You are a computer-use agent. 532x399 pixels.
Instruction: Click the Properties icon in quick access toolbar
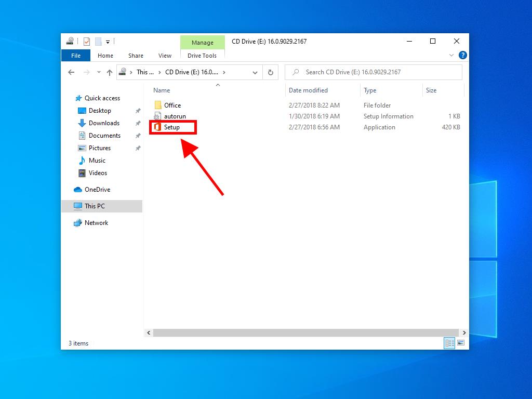click(x=87, y=42)
